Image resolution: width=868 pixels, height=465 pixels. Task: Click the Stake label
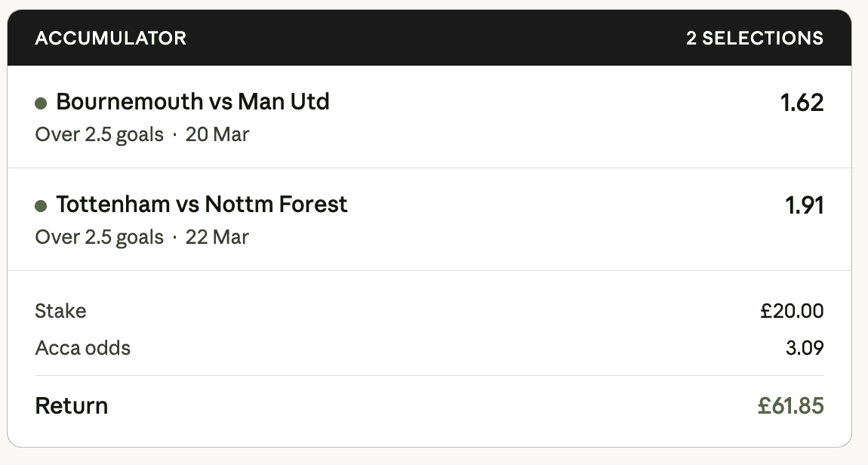[x=60, y=311]
